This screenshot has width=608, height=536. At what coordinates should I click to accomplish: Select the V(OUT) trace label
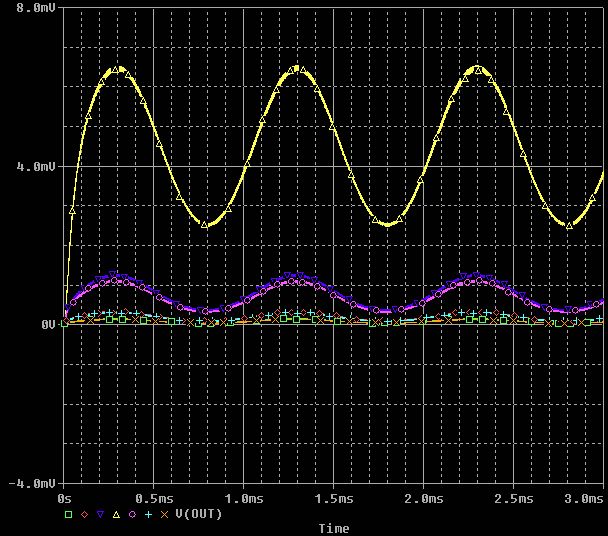[198, 514]
